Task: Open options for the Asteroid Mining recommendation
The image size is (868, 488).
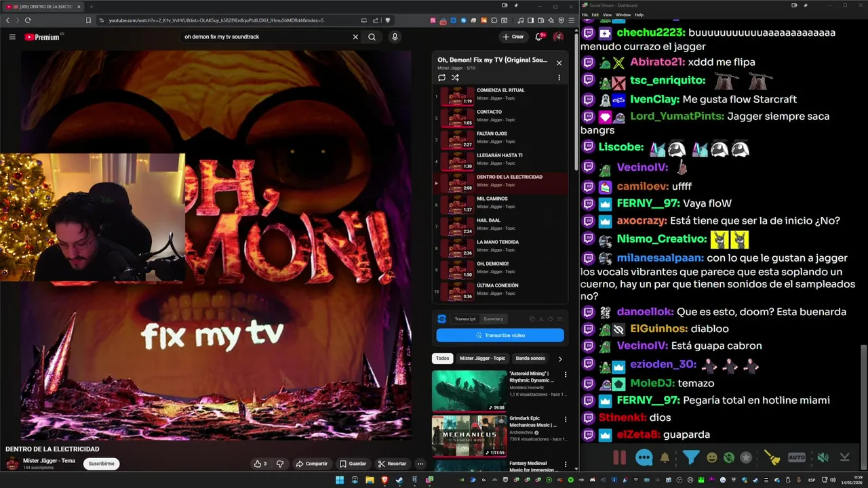Action: (566, 374)
